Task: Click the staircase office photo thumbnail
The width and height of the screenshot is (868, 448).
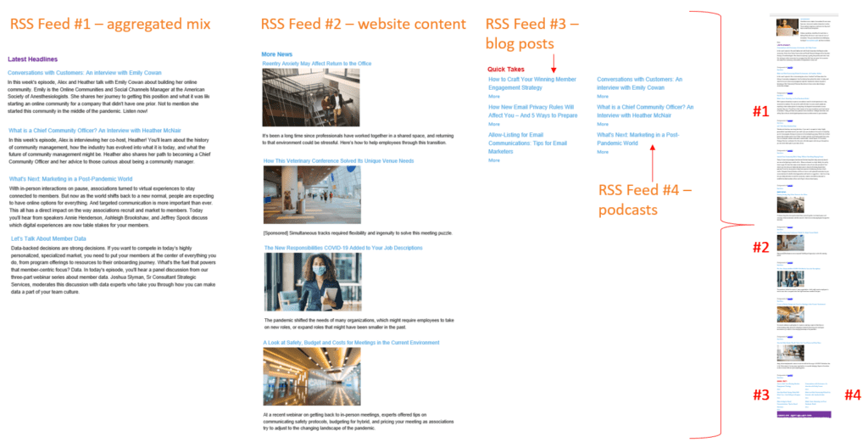Action: coord(299,98)
